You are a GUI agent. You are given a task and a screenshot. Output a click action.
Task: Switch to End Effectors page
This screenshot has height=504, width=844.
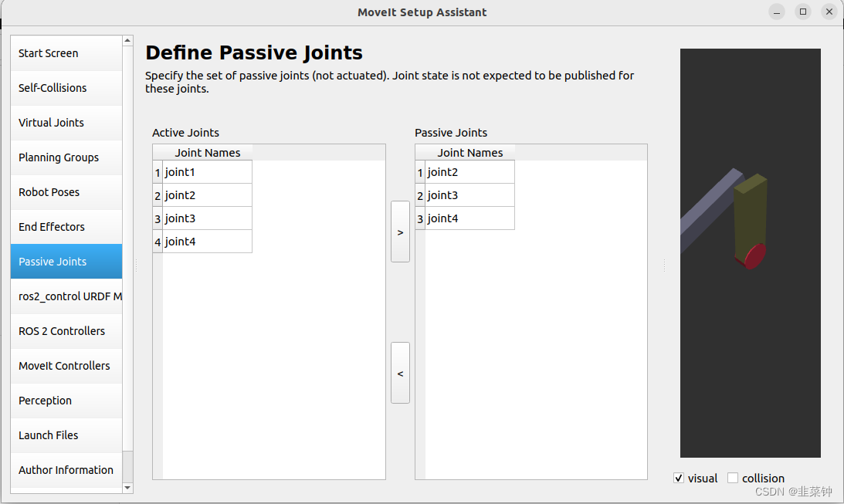click(66, 227)
